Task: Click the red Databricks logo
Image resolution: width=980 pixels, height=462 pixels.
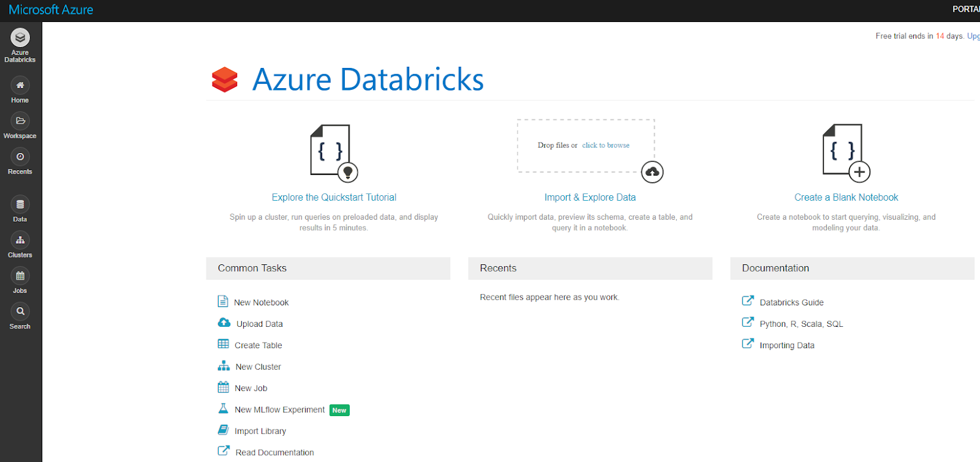Action: click(225, 80)
